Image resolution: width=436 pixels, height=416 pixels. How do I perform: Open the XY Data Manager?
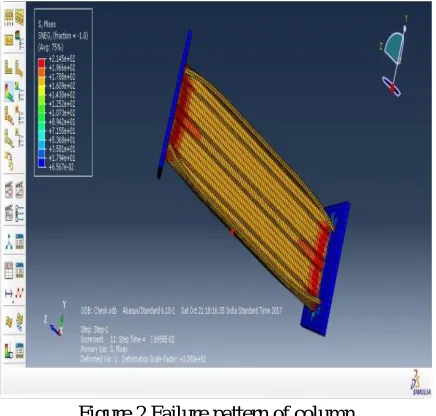(x=20, y=242)
